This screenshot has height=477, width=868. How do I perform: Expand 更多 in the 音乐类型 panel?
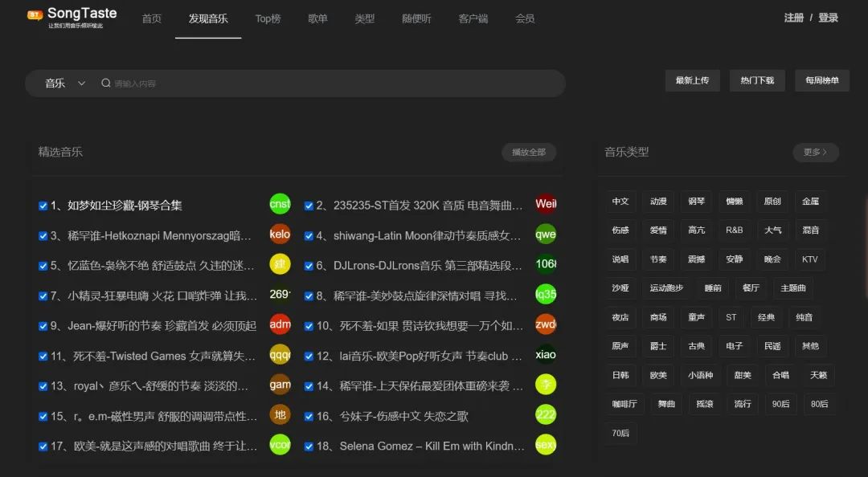click(815, 152)
